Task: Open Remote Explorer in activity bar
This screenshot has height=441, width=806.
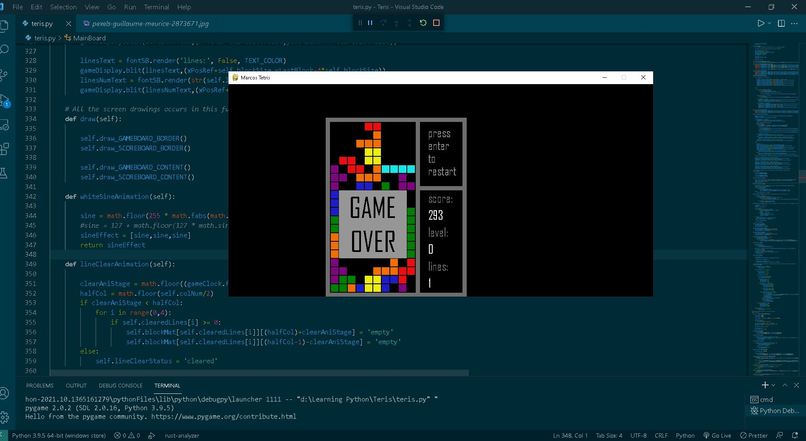Action: click(4, 125)
